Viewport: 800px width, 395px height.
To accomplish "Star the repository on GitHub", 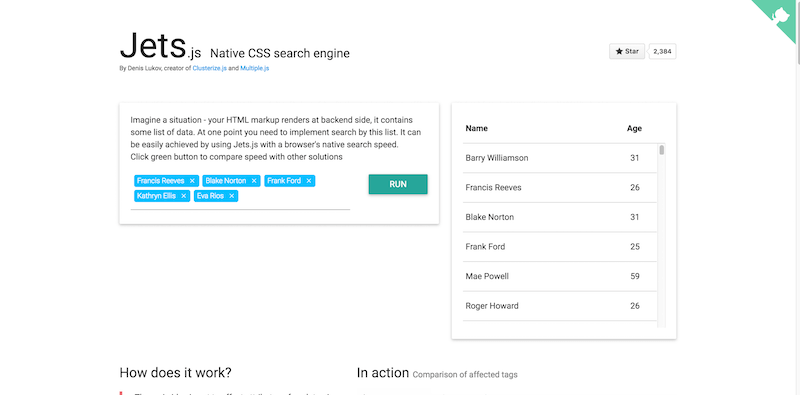I will tap(627, 52).
